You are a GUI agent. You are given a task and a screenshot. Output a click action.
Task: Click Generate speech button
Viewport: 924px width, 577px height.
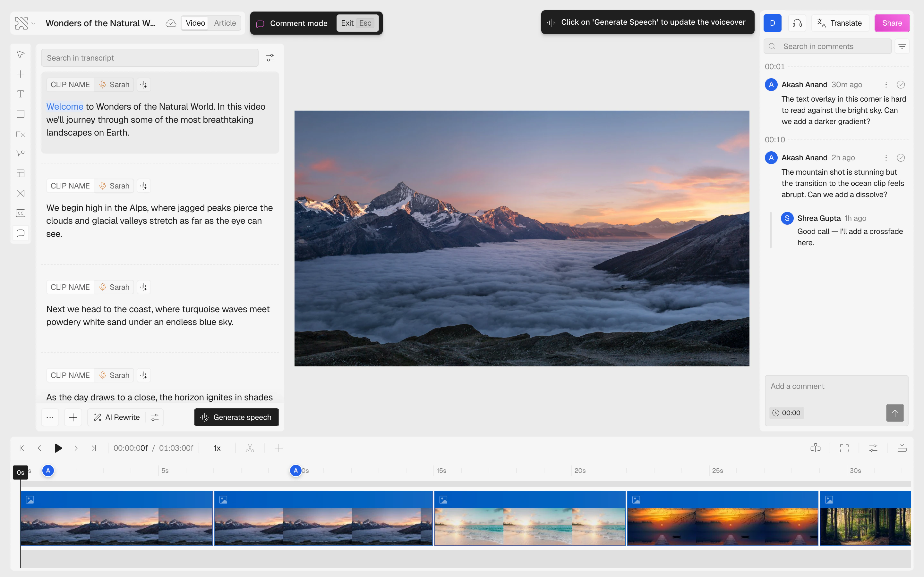point(236,417)
